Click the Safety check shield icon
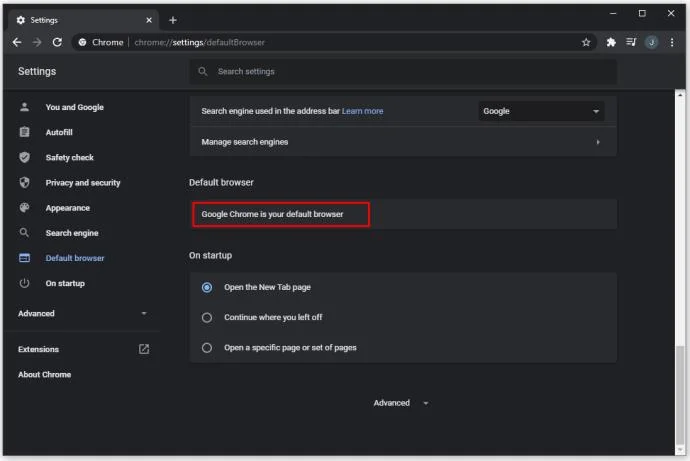Screen dimensions: 690x461 25,157
